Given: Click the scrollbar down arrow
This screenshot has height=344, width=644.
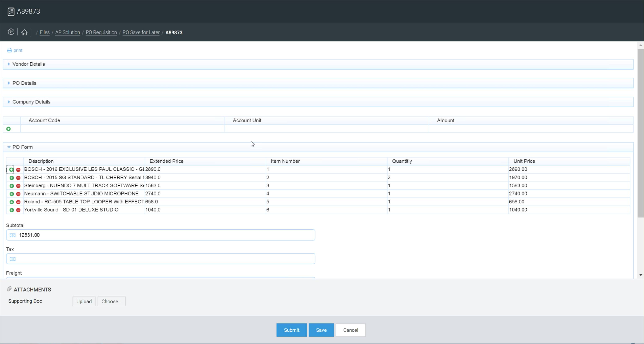Looking at the screenshot, I should [640, 275].
